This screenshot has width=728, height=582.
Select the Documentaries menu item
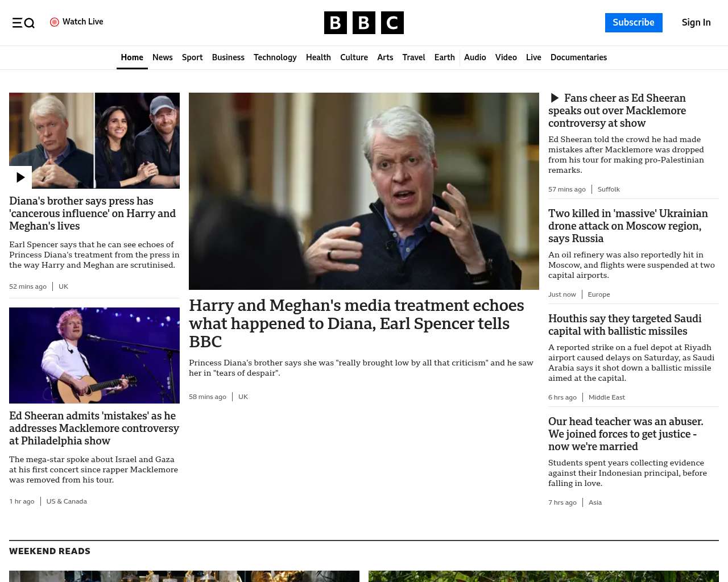[x=578, y=57]
